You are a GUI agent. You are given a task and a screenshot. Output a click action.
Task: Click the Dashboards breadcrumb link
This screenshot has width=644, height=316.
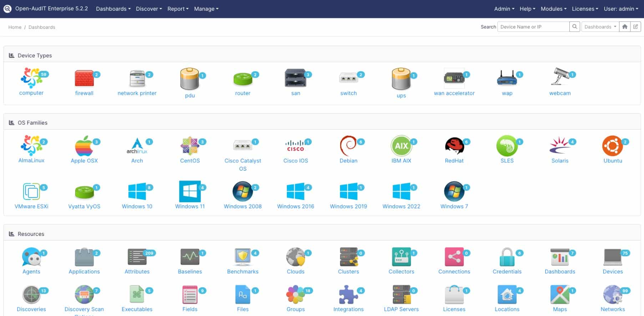pyautogui.click(x=42, y=27)
